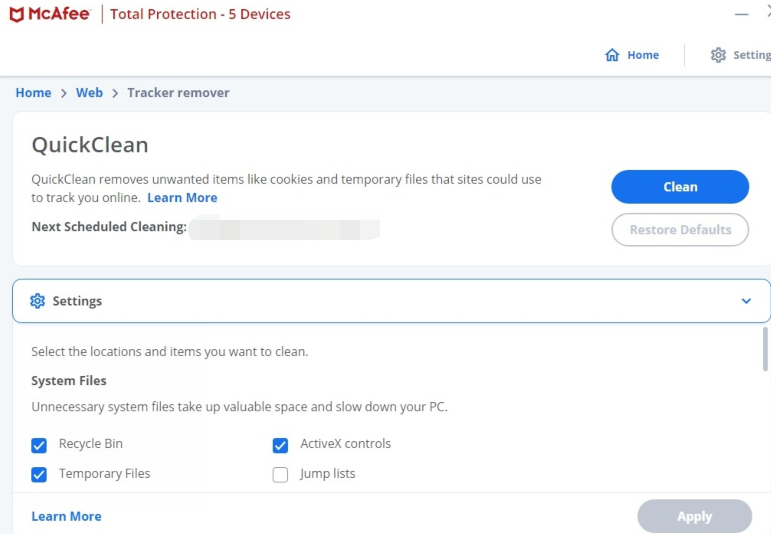Navigate to Web in breadcrumb
The height and width of the screenshot is (534, 771).
89,92
